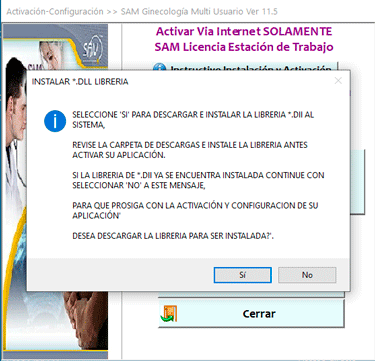Click the 'REVISE LA CARPETA DE DESCARGAS' message line
This screenshot has height=361, width=375.
(x=190, y=150)
